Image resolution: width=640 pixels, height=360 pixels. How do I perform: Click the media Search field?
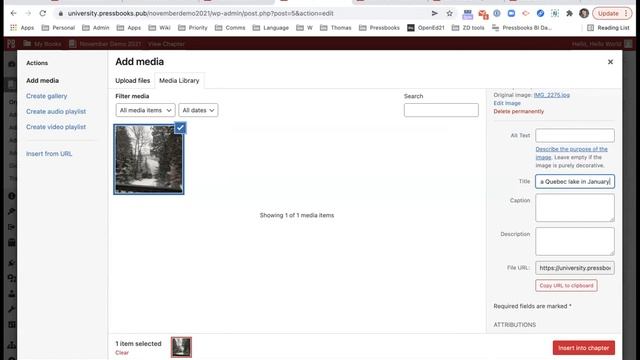(x=441, y=110)
